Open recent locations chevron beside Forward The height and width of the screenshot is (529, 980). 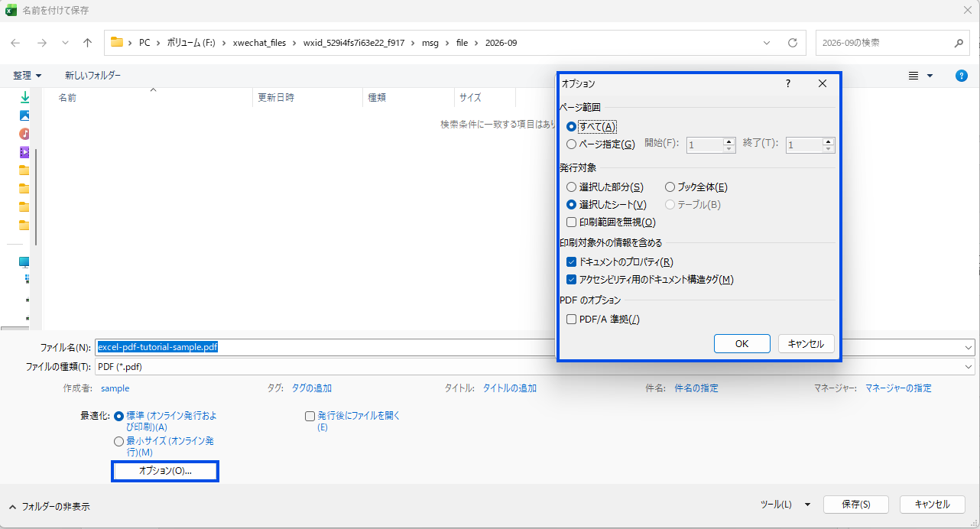(65, 43)
